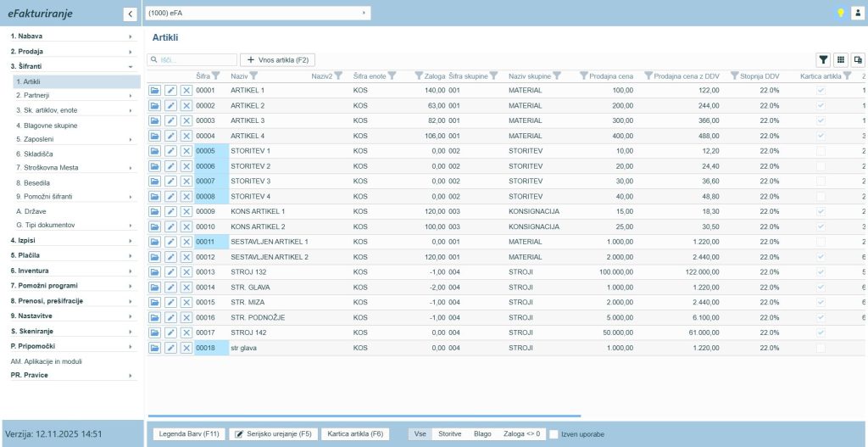Viewport: 868px width, 447px height.
Task: Open the 6. Skladišča menu item
Action: click(34, 154)
